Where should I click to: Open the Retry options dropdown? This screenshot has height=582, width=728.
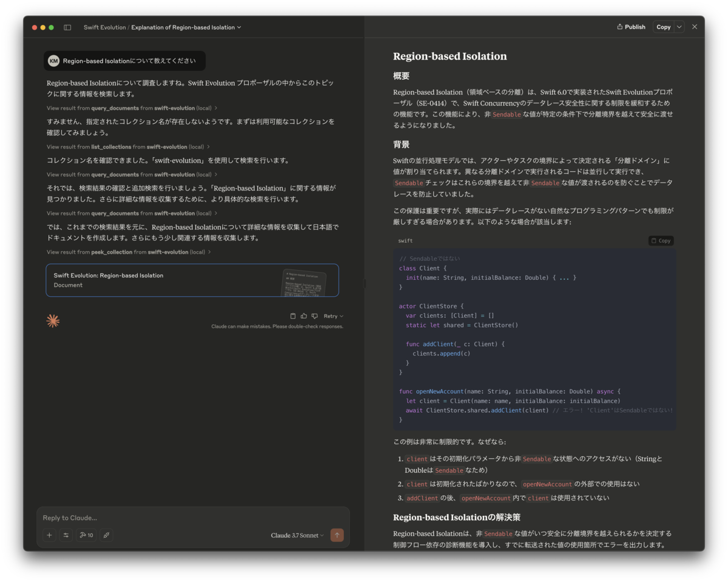click(x=334, y=316)
